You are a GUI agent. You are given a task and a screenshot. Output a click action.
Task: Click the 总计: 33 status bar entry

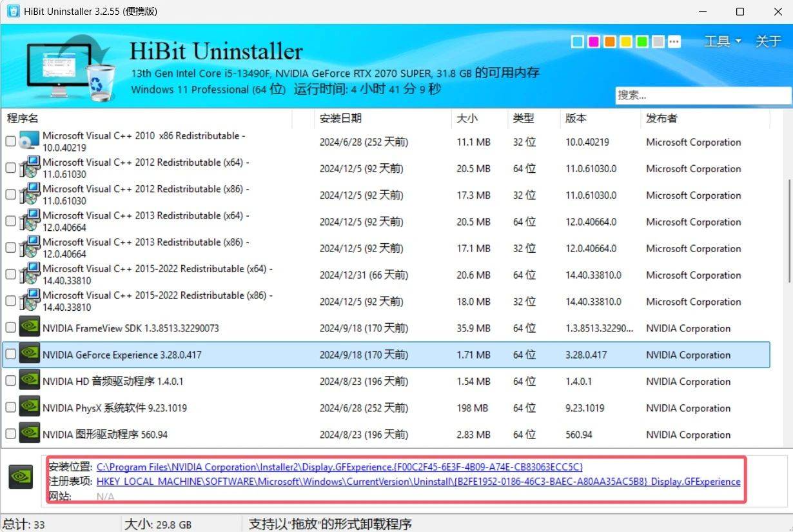tap(24, 524)
